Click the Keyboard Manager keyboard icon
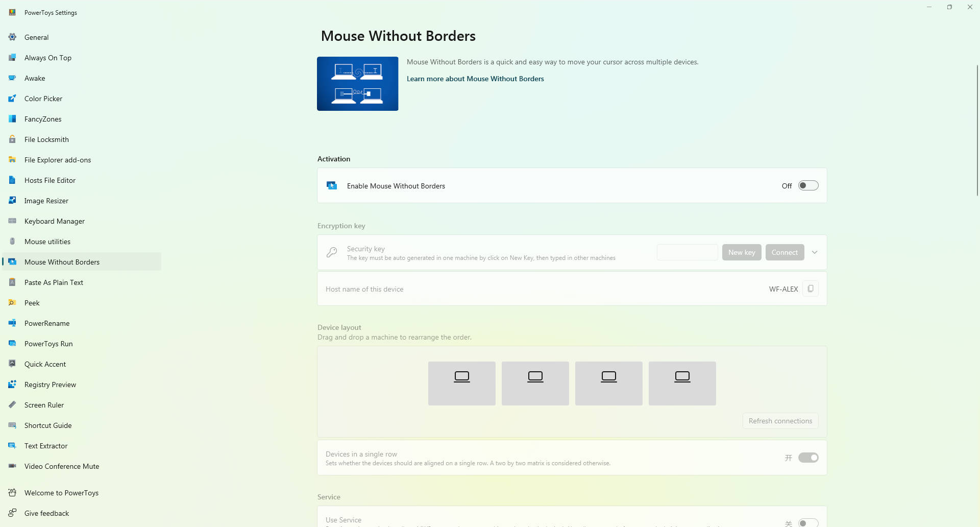 pyautogui.click(x=12, y=221)
